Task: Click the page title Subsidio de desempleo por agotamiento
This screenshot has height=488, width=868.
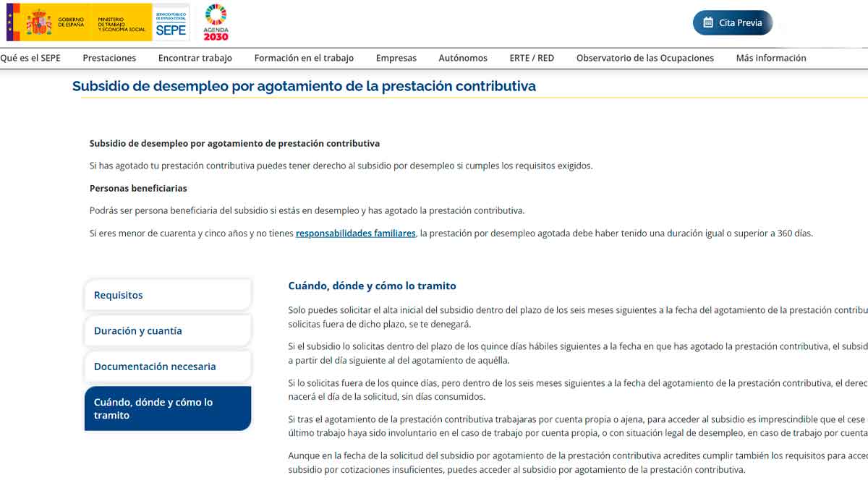Action: tap(304, 86)
